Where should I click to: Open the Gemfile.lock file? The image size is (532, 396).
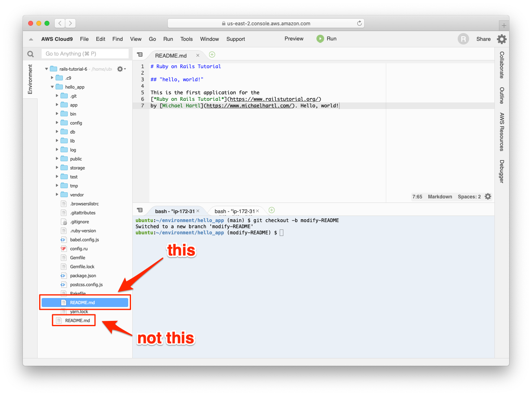(x=82, y=267)
